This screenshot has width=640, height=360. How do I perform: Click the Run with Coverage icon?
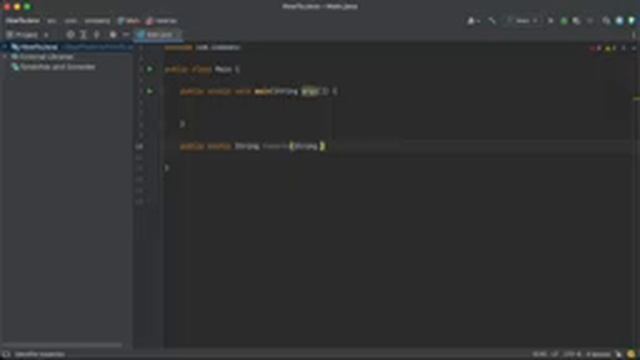[x=576, y=20]
